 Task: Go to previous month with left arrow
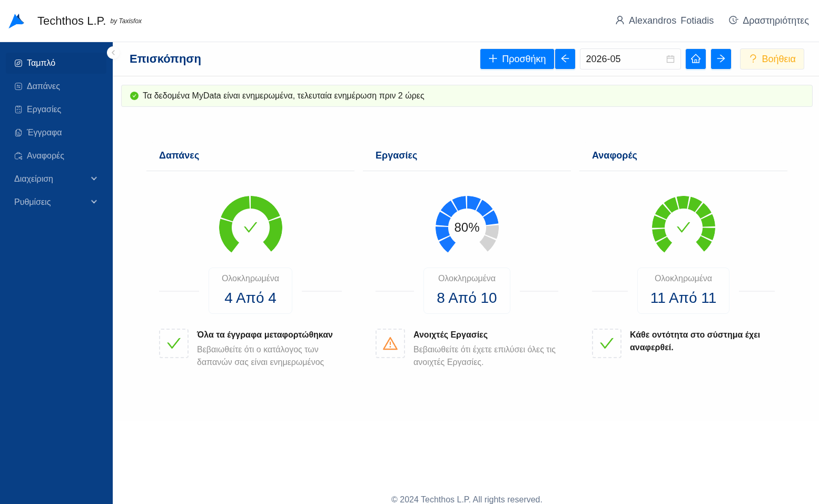click(x=565, y=59)
